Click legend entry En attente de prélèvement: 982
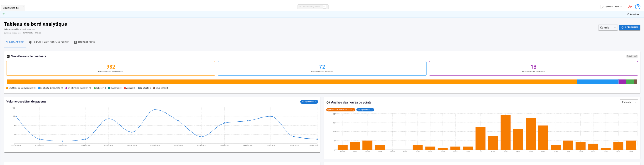This screenshot has width=644, height=165. pyautogui.click(x=21, y=88)
